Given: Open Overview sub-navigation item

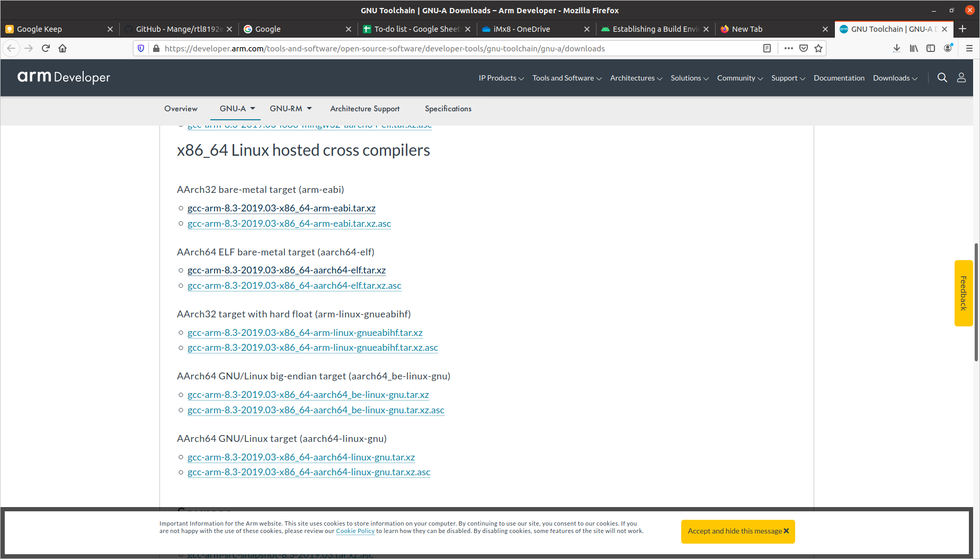Looking at the screenshot, I should (181, 108).
